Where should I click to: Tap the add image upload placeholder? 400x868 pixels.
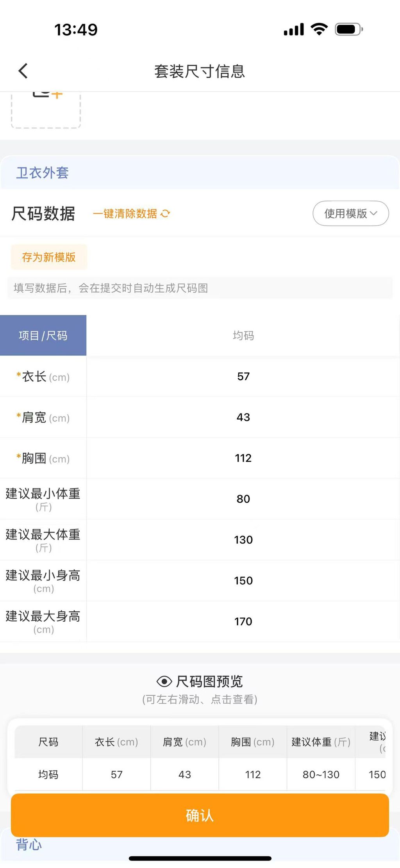coord(46,110)
